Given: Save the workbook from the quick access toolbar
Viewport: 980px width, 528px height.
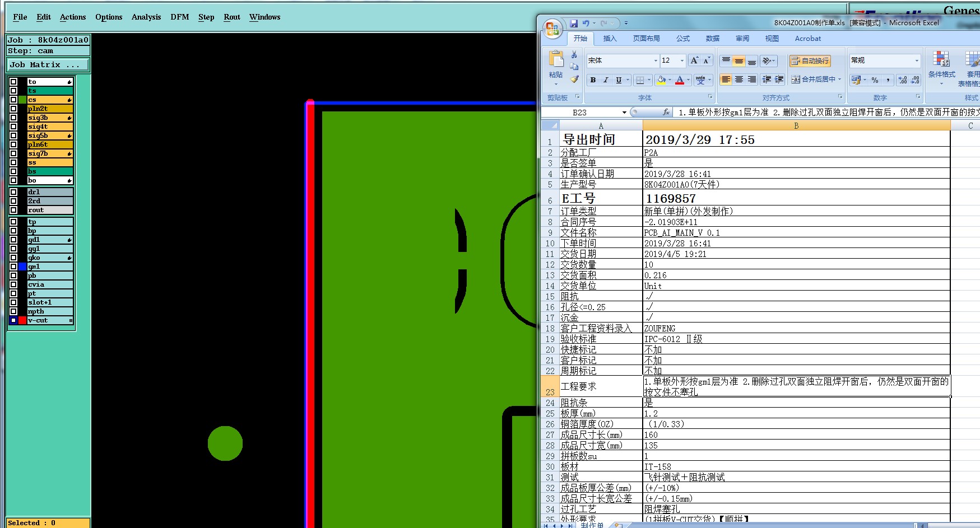Looking at the screenshot, I should point(574,24).
